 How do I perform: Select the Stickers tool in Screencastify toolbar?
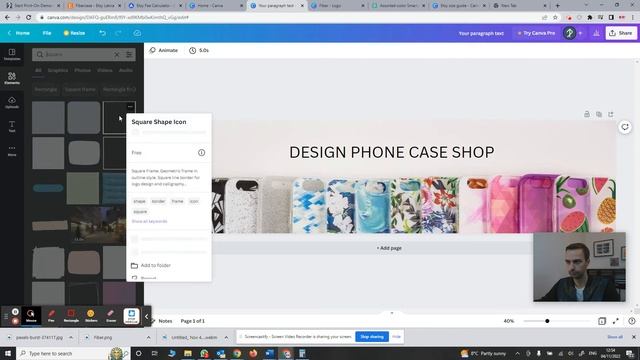[x=91, y=316]
